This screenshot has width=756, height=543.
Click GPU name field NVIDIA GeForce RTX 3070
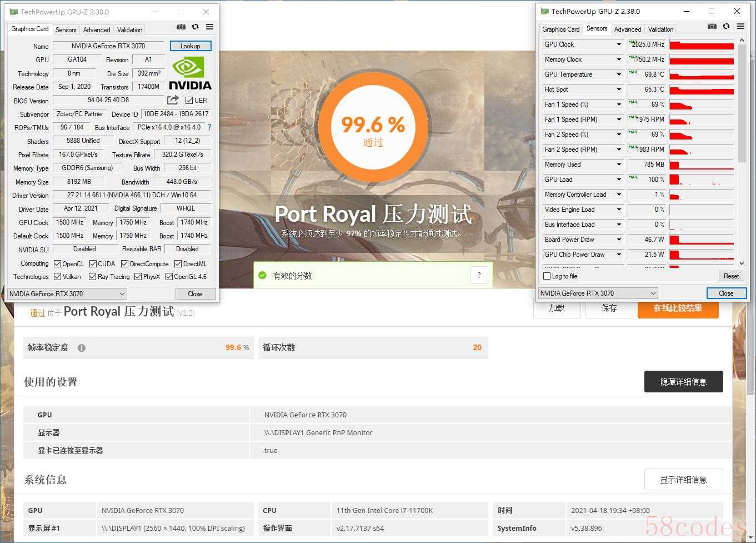(x=108, y=46)
